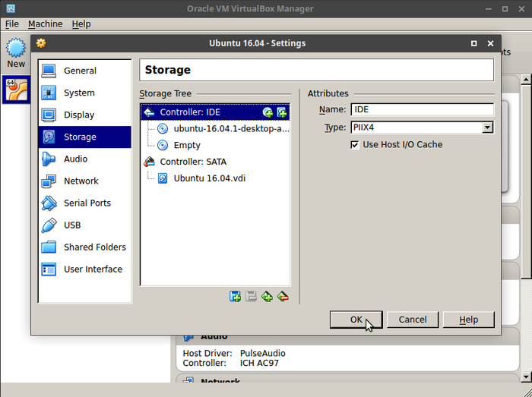Select Storage settings category

point(84,137)
